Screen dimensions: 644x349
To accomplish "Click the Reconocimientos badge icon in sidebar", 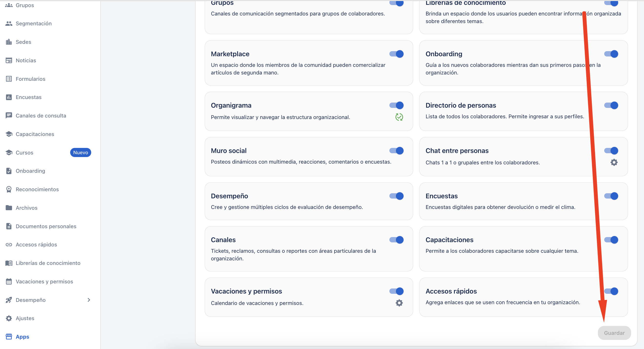I will [x=9, y=189].
